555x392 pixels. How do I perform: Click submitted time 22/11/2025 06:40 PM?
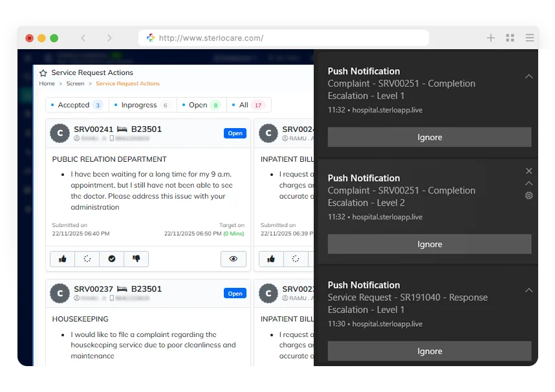coord(81,234)
